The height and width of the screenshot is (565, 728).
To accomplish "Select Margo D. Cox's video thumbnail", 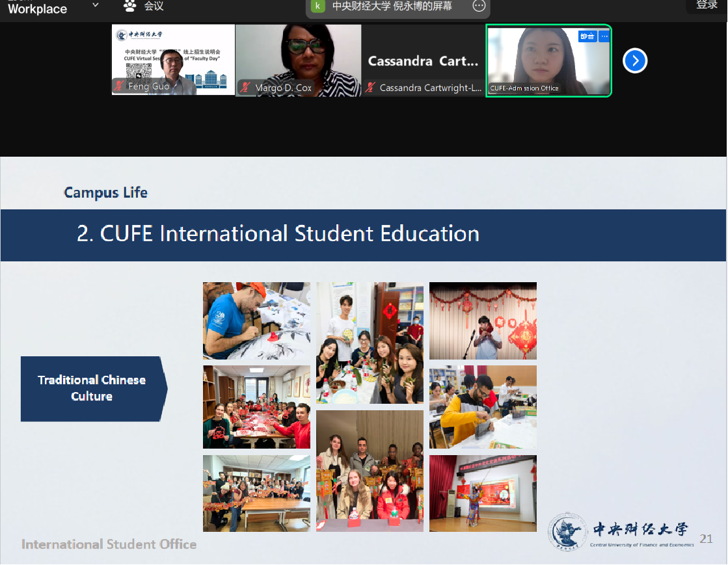I will 298,60.
